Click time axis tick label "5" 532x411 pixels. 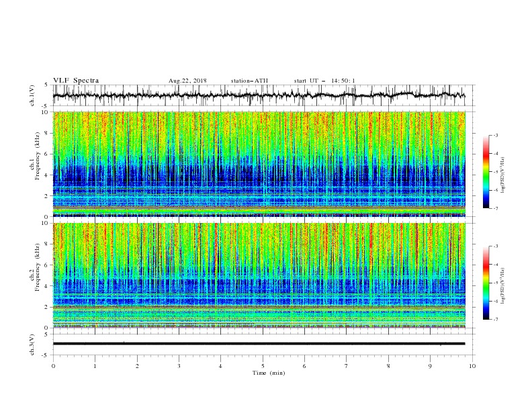point(263,366)
